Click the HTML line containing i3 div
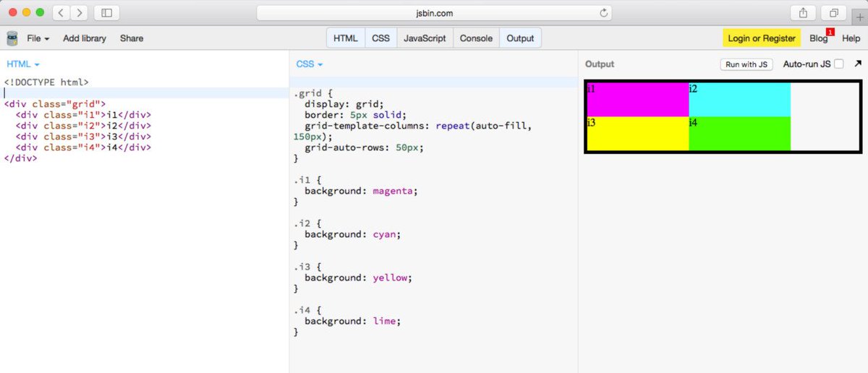Image resolution: width=868 pixels, height=373 pixels. [x=83, y=137]
